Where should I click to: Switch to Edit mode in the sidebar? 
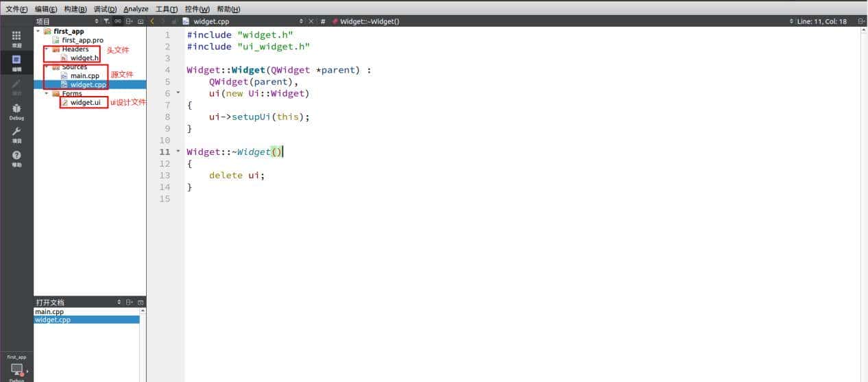click(x=16, y=62)
